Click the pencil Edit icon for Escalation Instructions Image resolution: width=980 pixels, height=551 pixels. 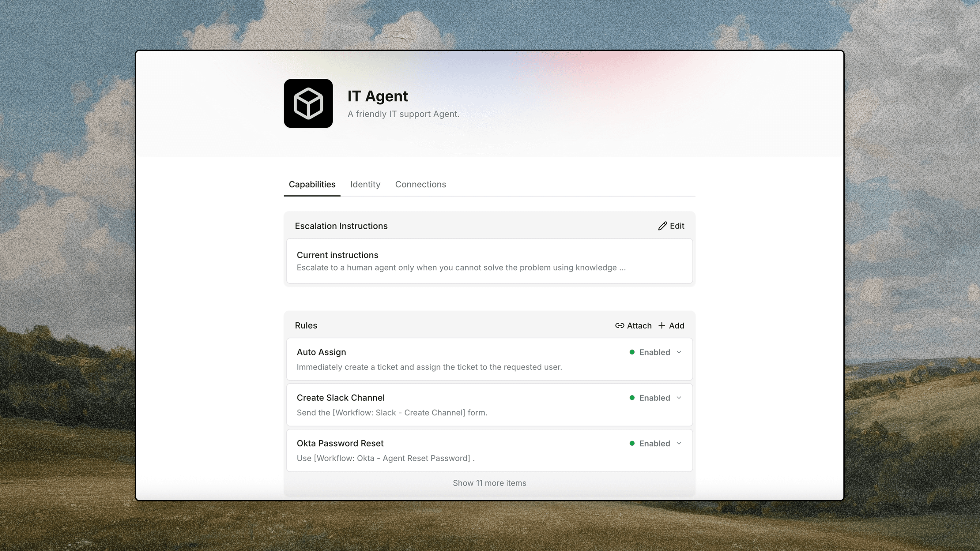pos(662,226)
